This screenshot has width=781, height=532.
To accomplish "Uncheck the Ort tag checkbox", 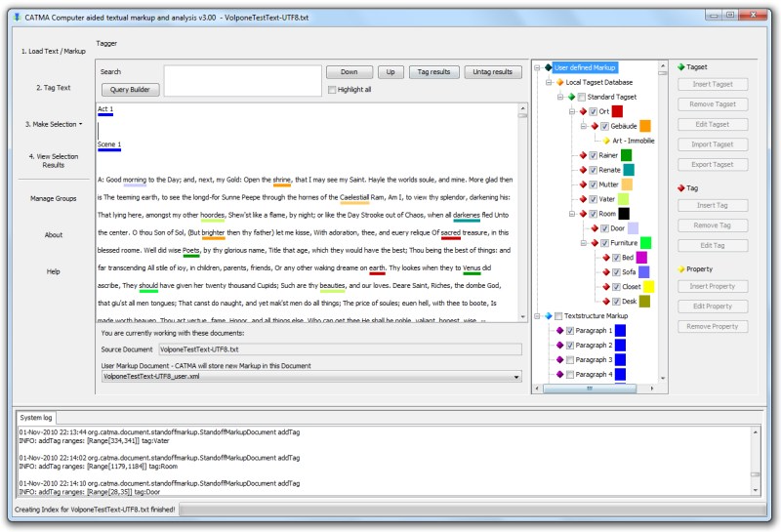I will click(593, 111).
